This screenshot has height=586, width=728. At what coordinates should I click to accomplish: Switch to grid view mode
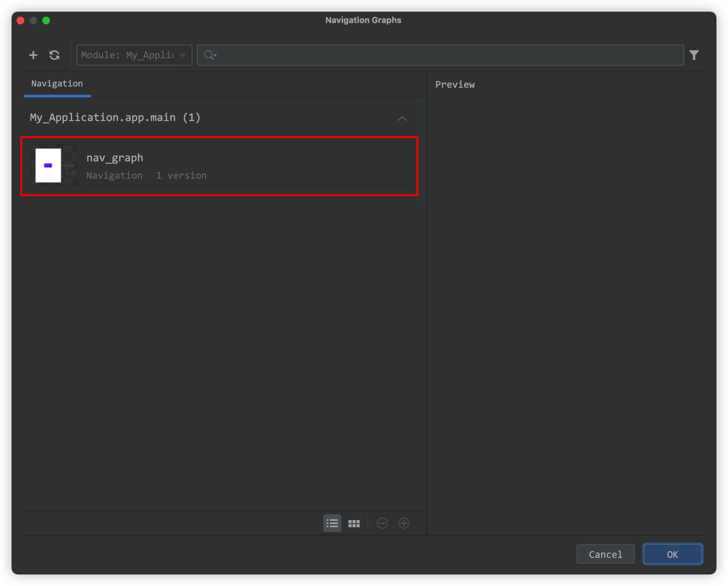point(354,523)
